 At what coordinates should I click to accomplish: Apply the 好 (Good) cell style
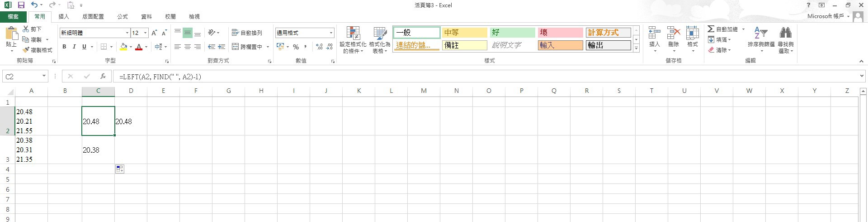pos(512,33)
